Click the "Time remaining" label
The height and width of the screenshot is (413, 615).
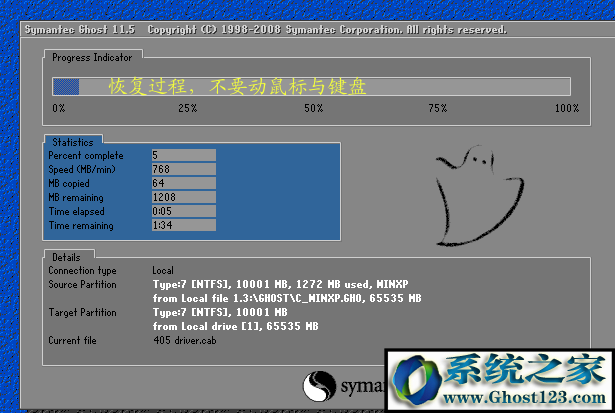pos(81,226)
